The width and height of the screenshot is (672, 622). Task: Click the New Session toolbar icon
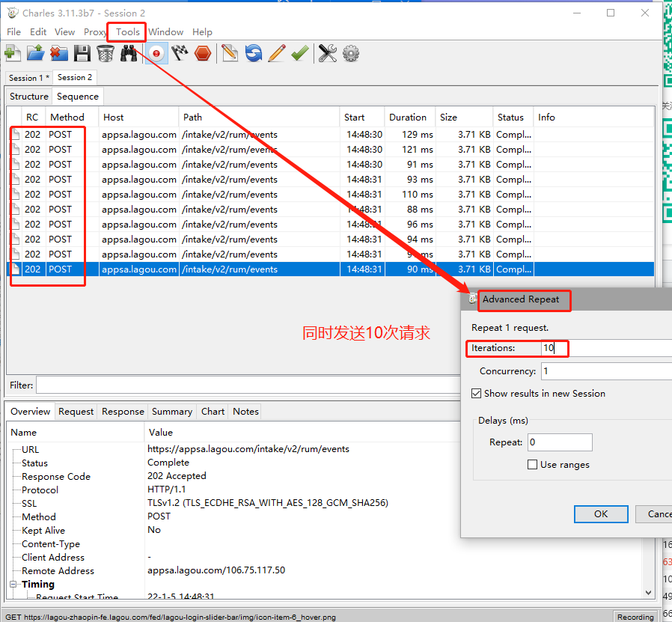[x=13, y=54]
